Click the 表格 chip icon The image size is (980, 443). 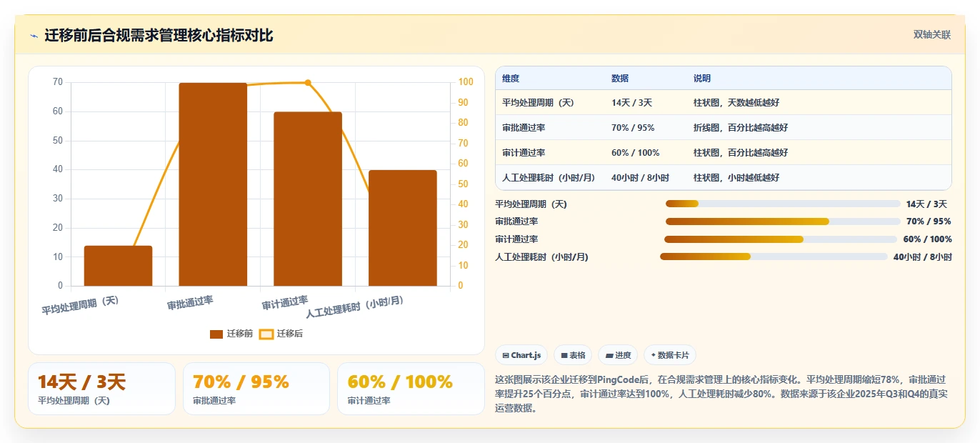(x=564, y=355)
